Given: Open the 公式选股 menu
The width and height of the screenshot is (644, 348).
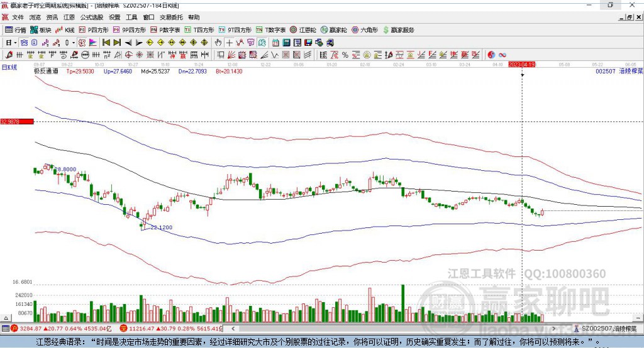Looking at the screenshot, I should pyautogui.click(x=92, y=17).
